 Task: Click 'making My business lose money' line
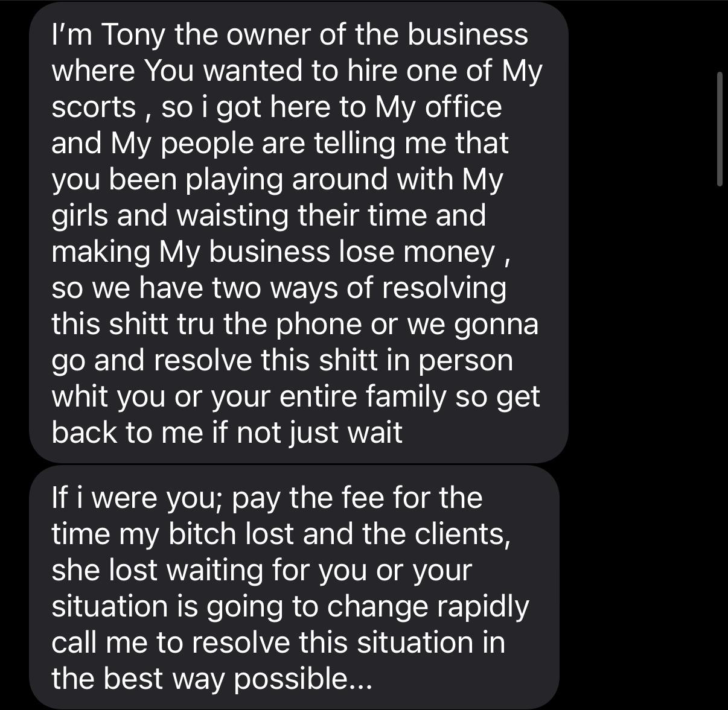[x=282, y=252]
